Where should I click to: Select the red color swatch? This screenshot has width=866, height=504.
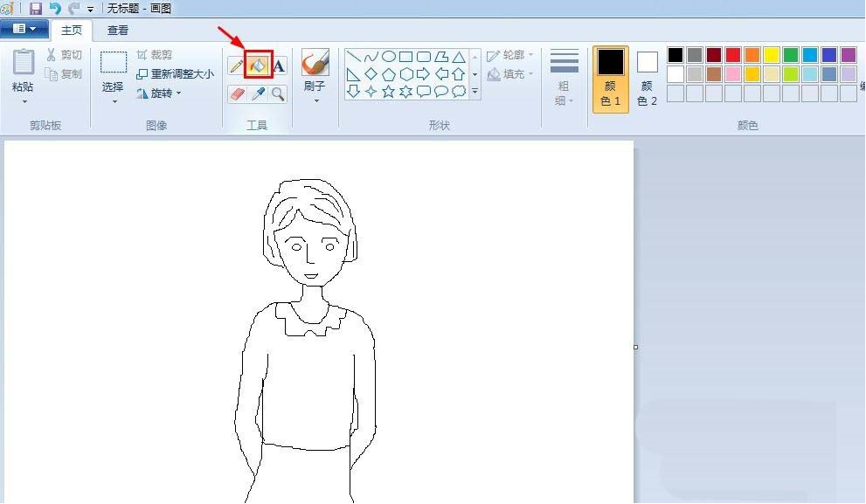pos(734,54)
